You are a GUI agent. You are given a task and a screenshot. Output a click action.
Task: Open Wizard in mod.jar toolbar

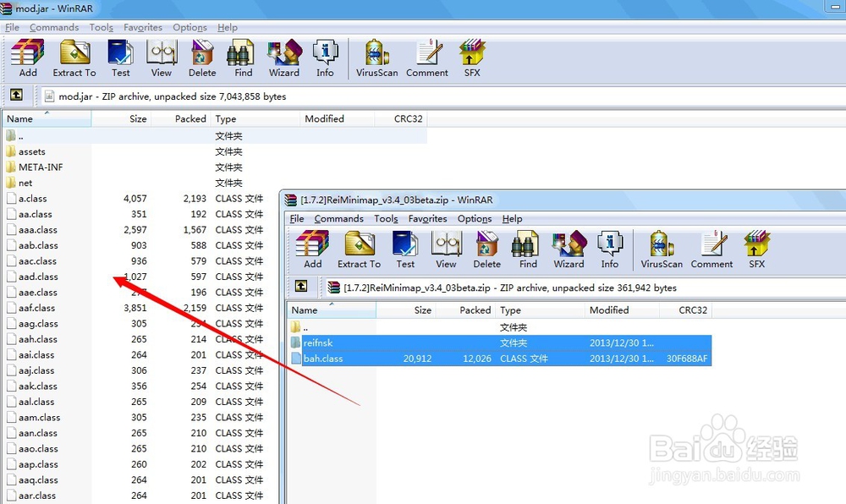point(284,58)
